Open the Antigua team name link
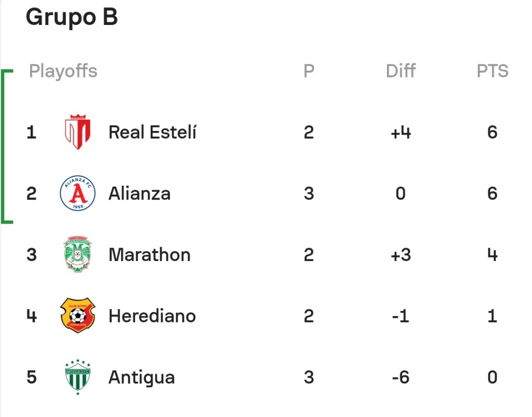 tap(142, 377)
